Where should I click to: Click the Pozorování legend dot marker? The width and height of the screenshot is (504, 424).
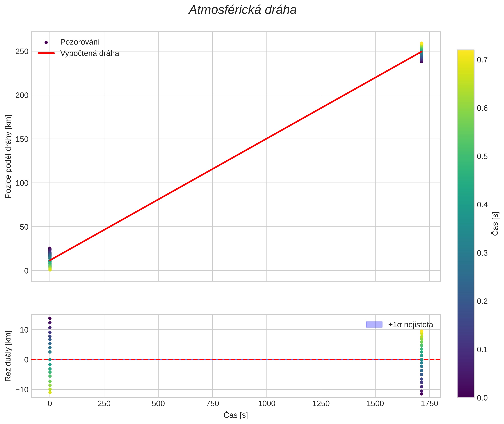46,43
